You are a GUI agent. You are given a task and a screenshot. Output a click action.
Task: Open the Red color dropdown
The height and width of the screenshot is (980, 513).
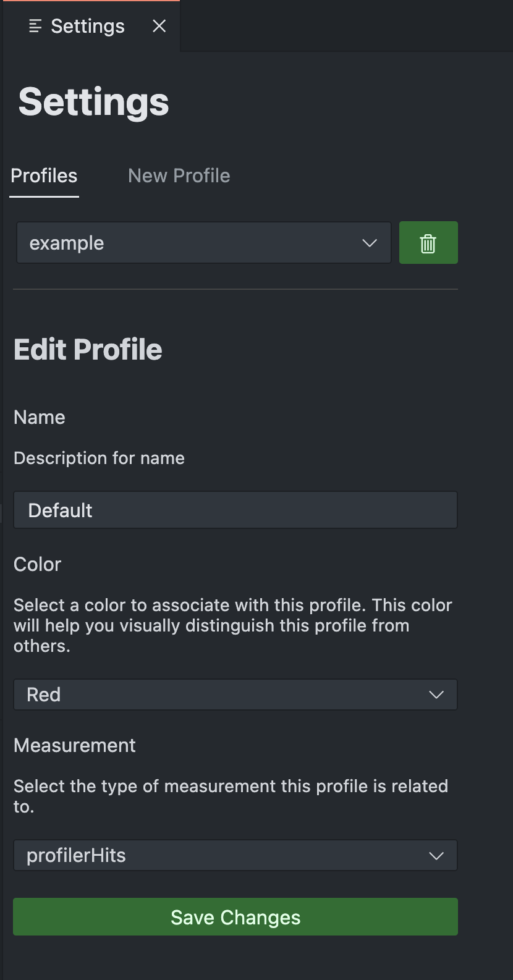[235, 695]
